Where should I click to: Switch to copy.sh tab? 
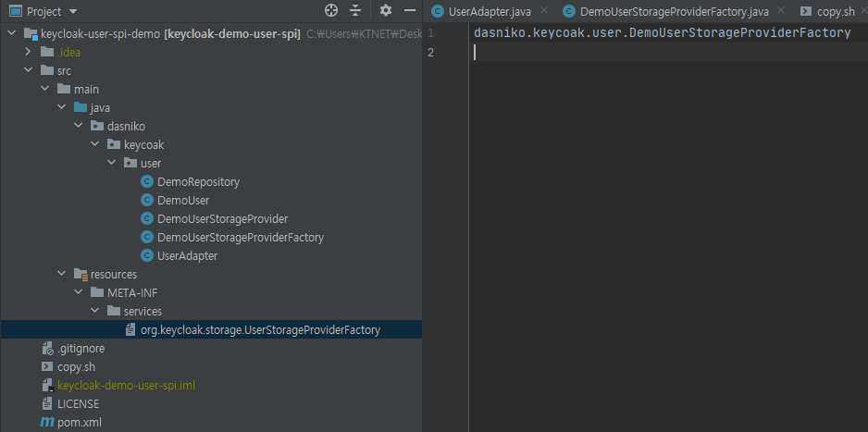point(829,11)
